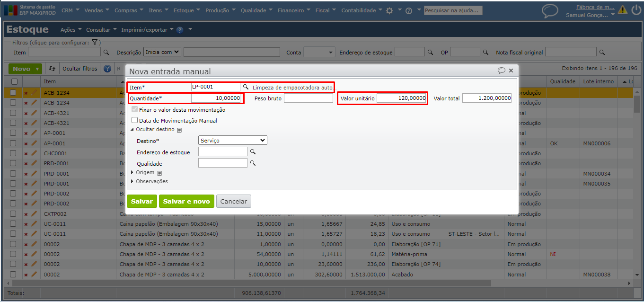Viewport: 644px width, 302px height.
Task: Click magnifier beside Item LP-0001 field
Action: click(x=246, y=87)
